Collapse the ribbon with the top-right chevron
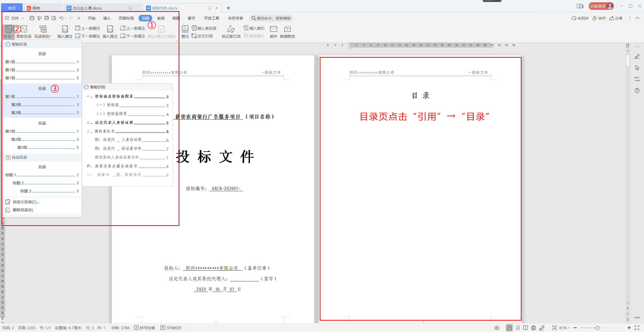The height and width of the screenshot is (332, 644). (637, 18)
